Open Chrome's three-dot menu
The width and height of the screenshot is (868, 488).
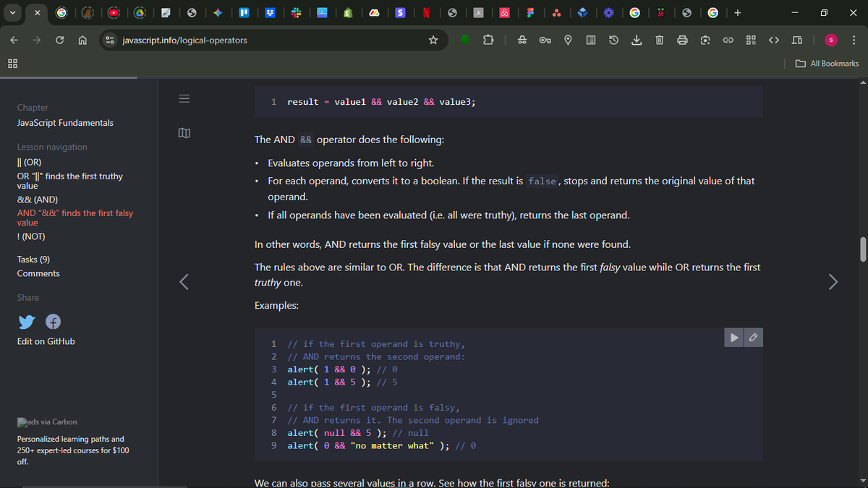[854, 40]
